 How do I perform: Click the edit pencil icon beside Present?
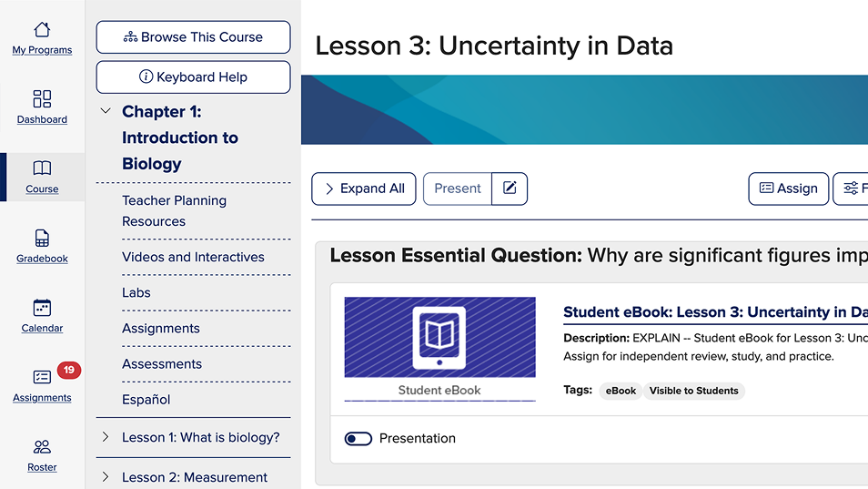pos(510,188)
